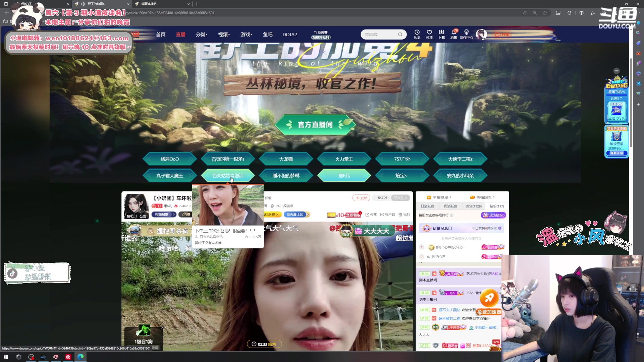Open 礼物展馆 gift hall badge
Screen dimensions: 644x362
[x=164, y=215]
